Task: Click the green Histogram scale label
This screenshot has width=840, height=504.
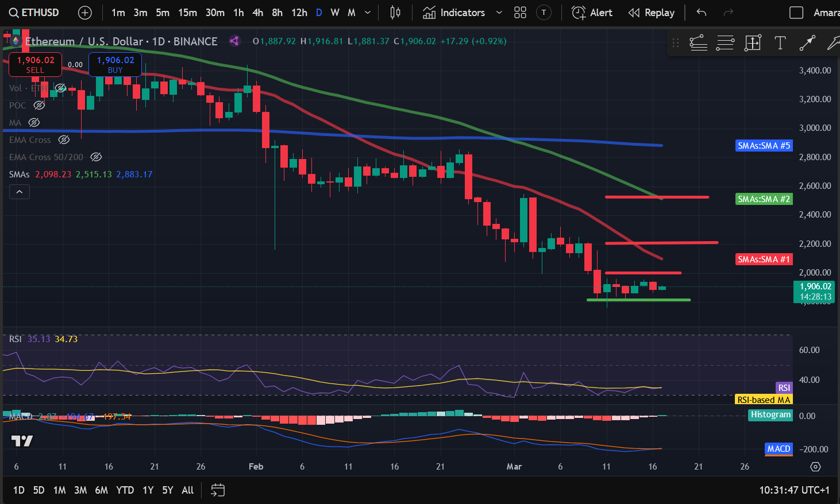Action: tap(770, 414)
